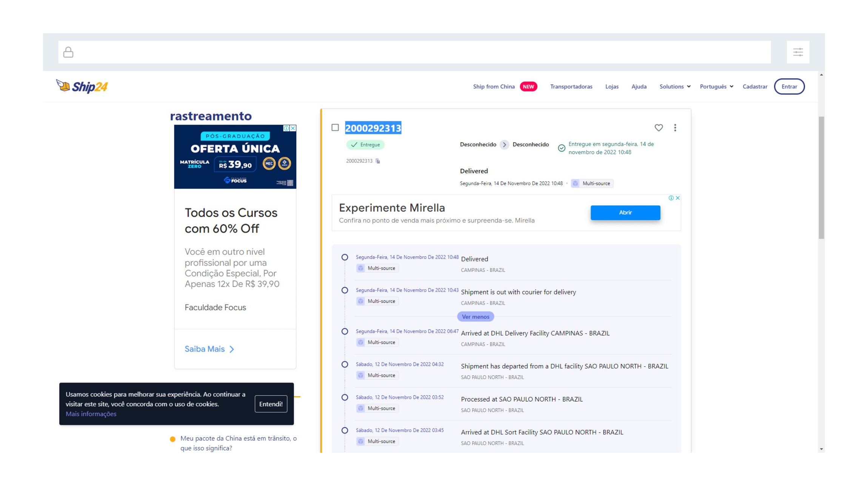Click the Mais informações link
The width and height of the screenshot is (868, 486).
click(91, 414)
